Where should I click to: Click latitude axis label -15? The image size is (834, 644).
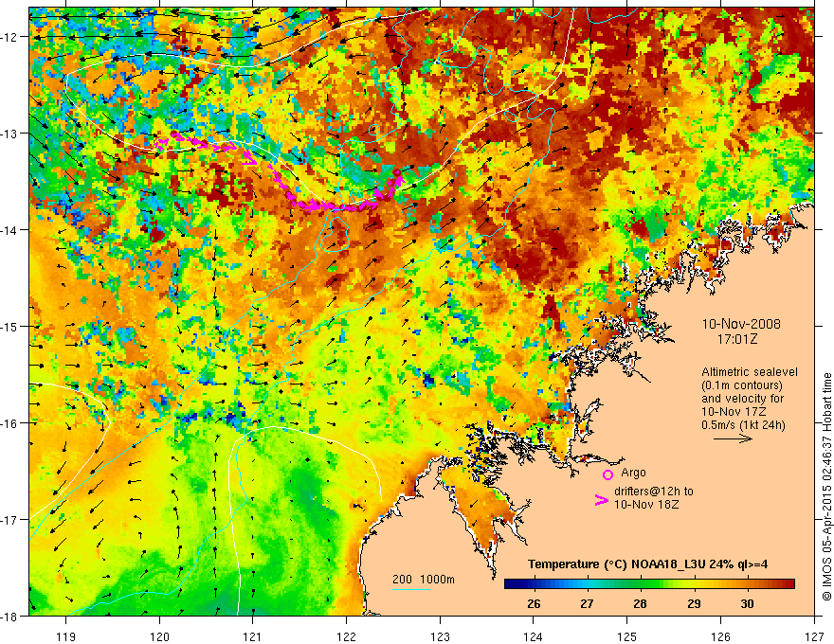click(x=9, y=326)
